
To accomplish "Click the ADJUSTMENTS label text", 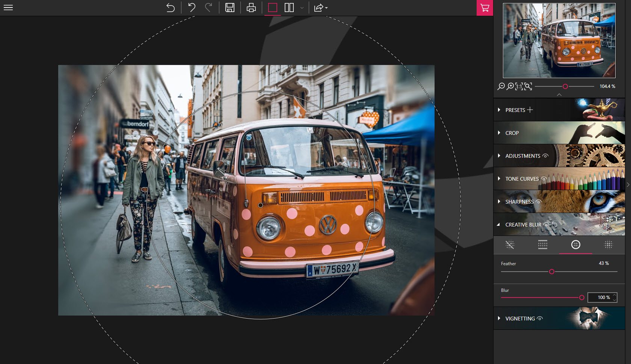I will (x=523, y=156).
